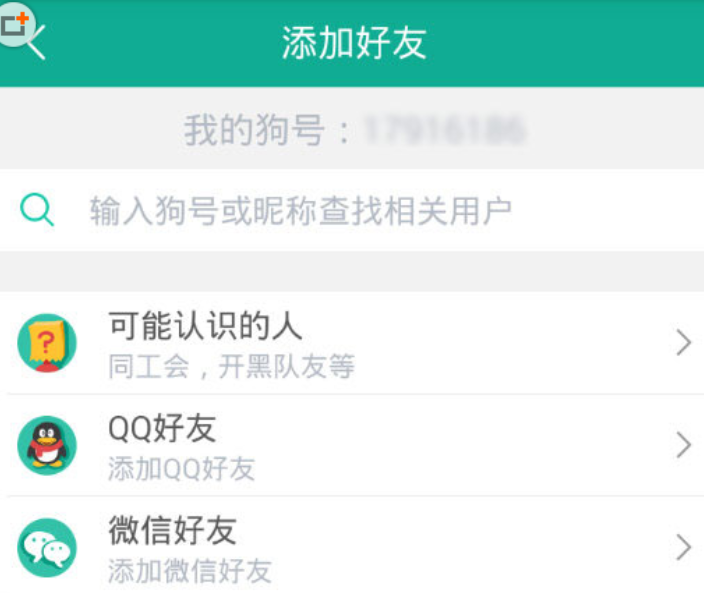Tap the question mark bag icon
This screenshot has width=704, height=593.
47,343
